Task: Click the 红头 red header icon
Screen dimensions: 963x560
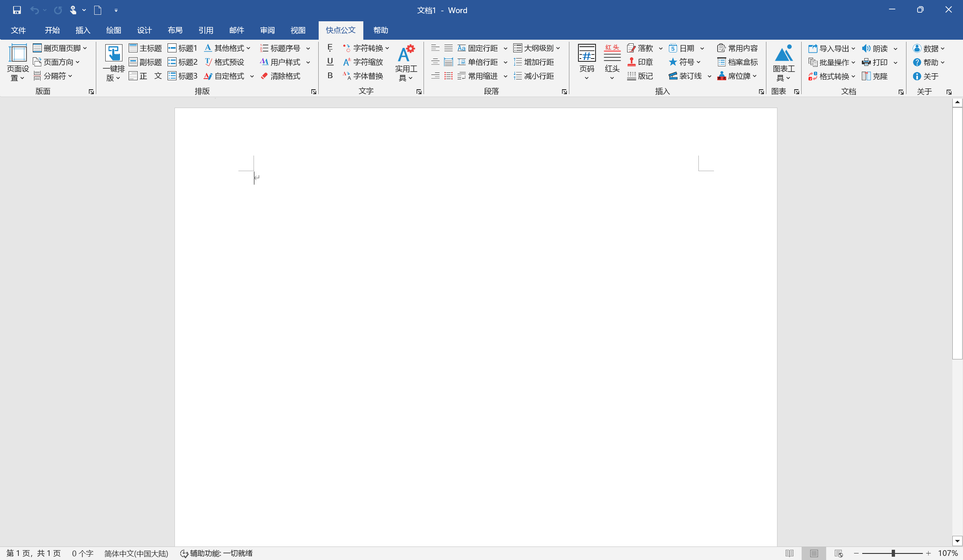Action: tap(612, 54)
